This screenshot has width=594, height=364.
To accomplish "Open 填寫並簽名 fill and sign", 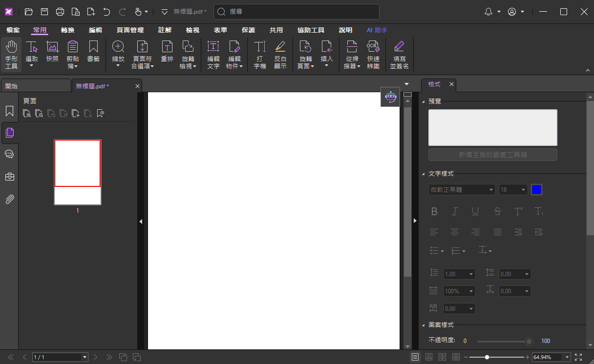I will click(399, 54).
